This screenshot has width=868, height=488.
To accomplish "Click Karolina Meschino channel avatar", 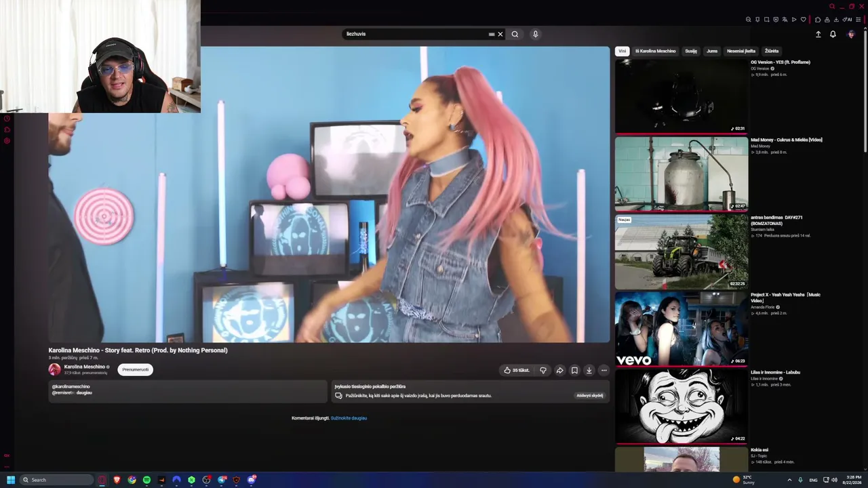I will click(x=54, y=369).
